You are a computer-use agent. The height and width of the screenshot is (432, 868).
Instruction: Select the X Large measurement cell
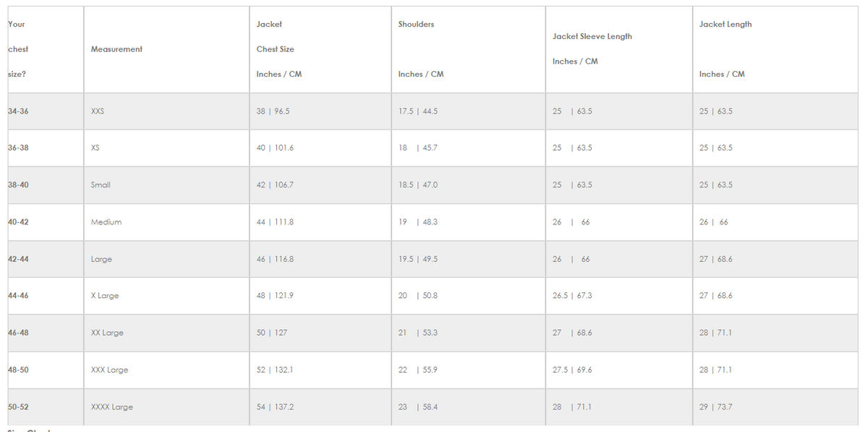(x=105, y=296)
